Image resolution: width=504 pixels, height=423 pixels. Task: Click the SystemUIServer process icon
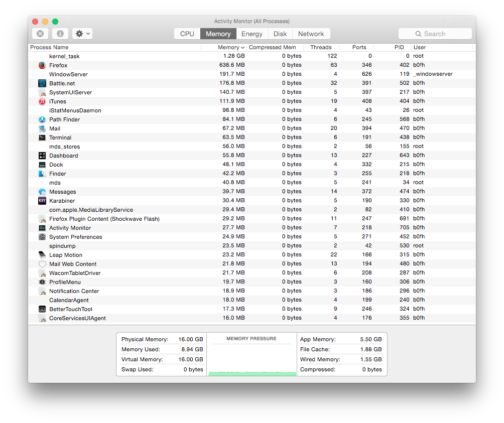point(42,92)
